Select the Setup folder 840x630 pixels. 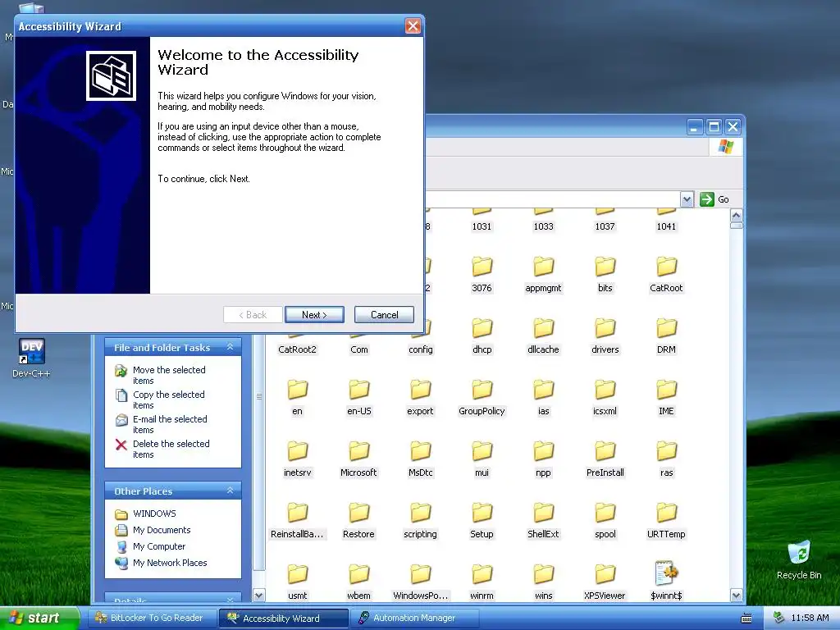(482, 521)
